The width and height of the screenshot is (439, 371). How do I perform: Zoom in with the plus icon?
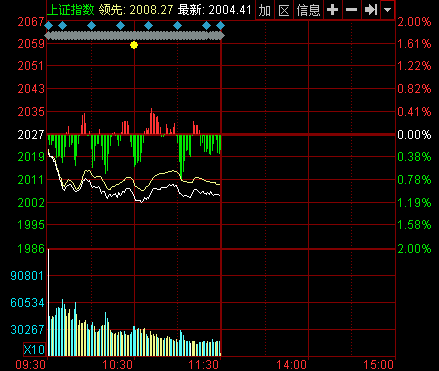(x=332, y=10)
